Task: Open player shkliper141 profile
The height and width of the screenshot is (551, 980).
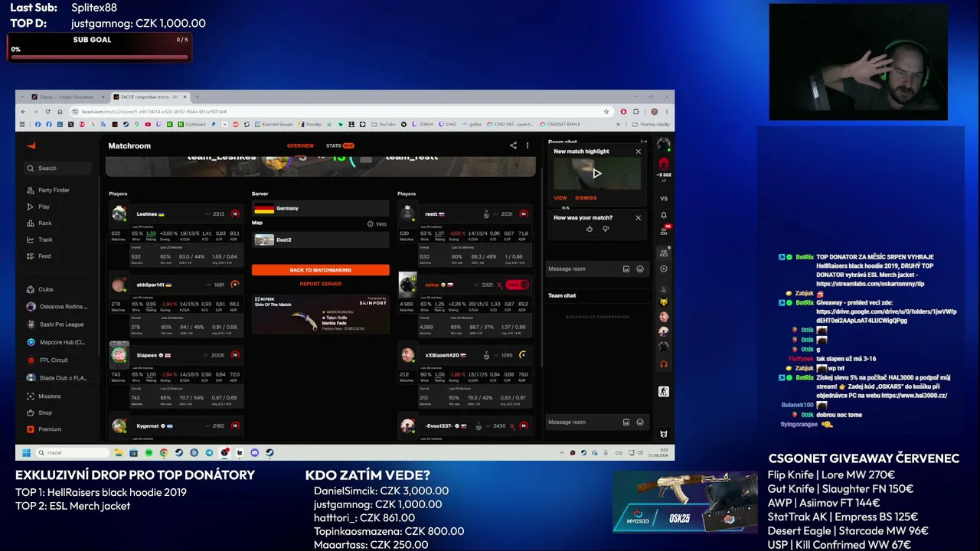Action: tap(150, 285)
